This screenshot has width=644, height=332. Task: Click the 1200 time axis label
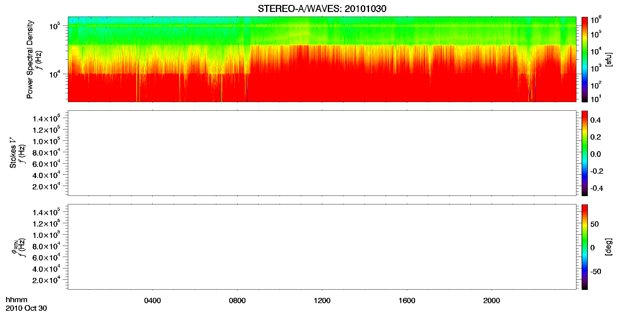[x=322, y=301]
